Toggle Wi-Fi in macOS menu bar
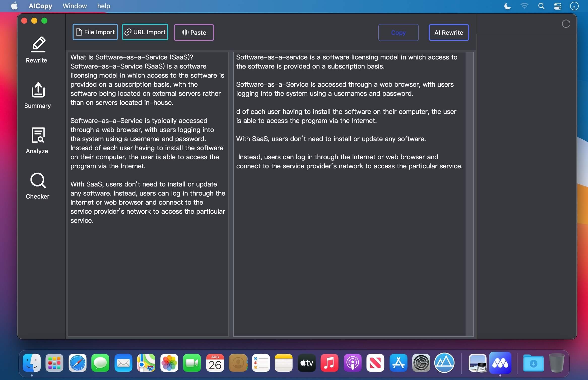This screenshot has height=380, width=588. [525, 6]
